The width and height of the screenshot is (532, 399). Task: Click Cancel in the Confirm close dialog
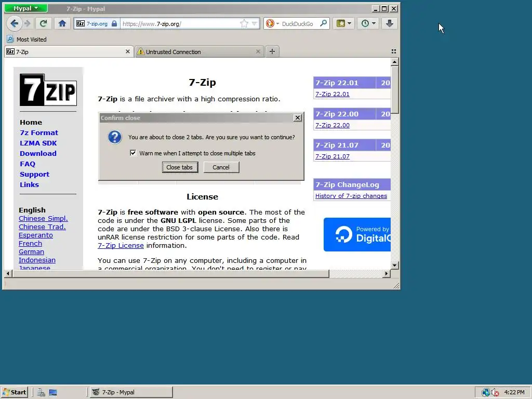(x=221, y=167)
